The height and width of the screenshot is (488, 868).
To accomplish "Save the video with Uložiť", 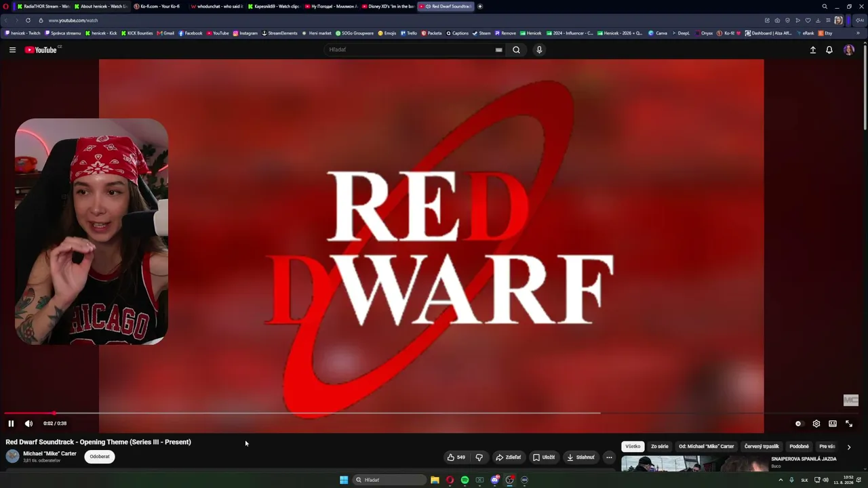I will click(544, 457).
